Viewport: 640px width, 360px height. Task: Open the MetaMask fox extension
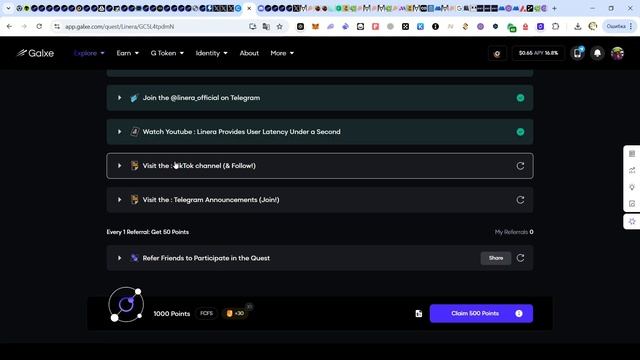(x=315, y=27)
